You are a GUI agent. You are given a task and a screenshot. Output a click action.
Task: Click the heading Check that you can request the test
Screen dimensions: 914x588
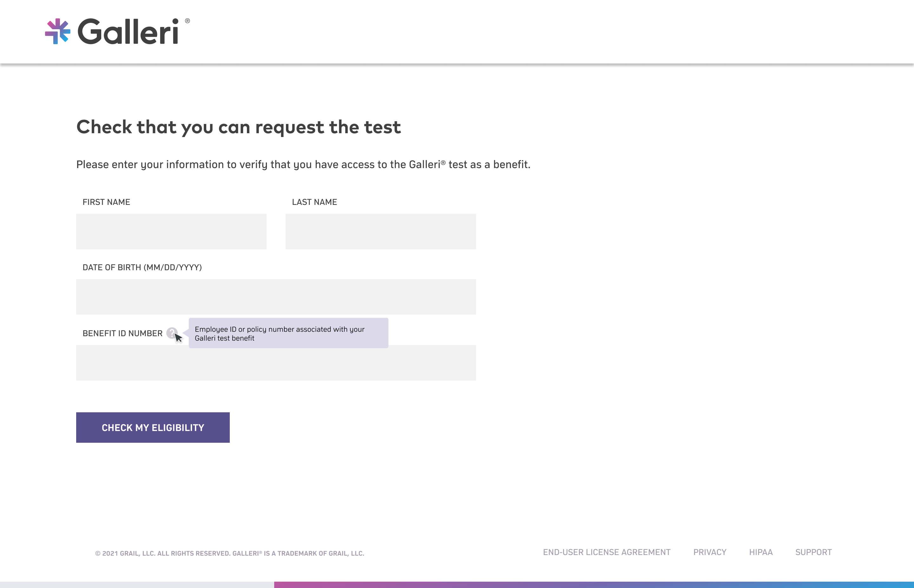239,127
